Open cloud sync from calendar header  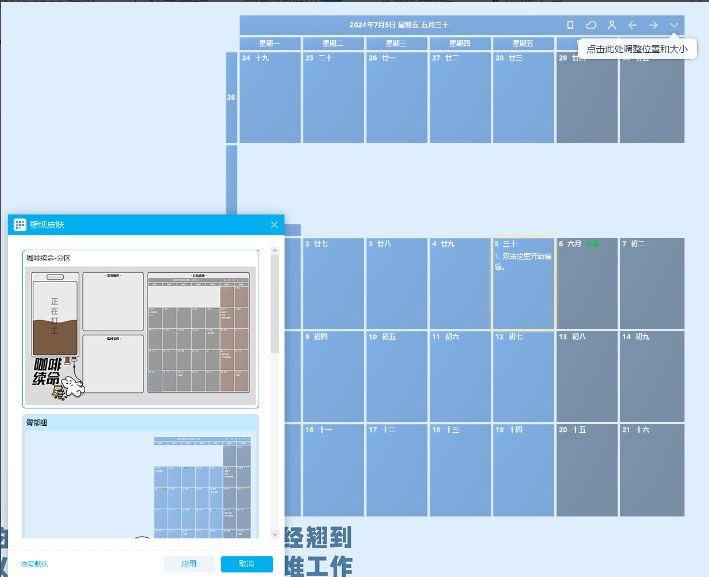[591, 25]
